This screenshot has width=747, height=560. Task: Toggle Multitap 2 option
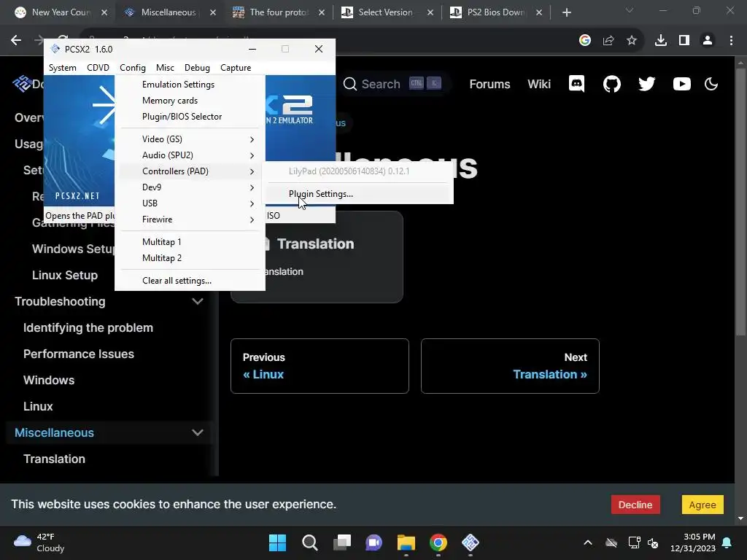(x=190, y=258)
